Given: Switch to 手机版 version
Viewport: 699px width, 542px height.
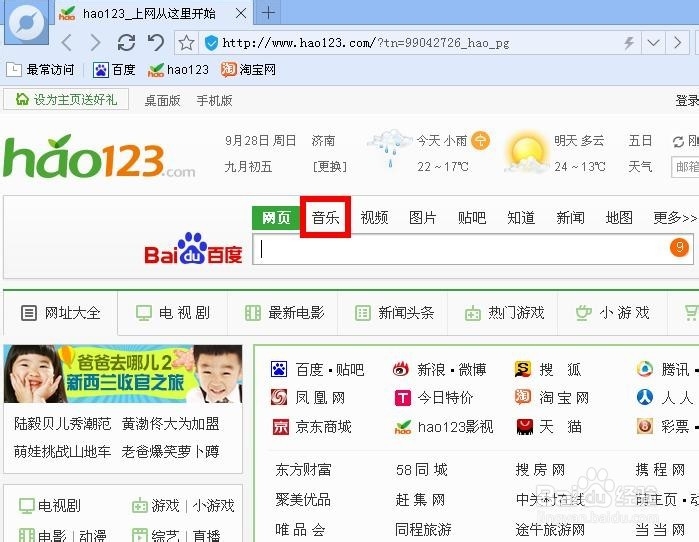Looking at the screenshot, I should 214,101.
